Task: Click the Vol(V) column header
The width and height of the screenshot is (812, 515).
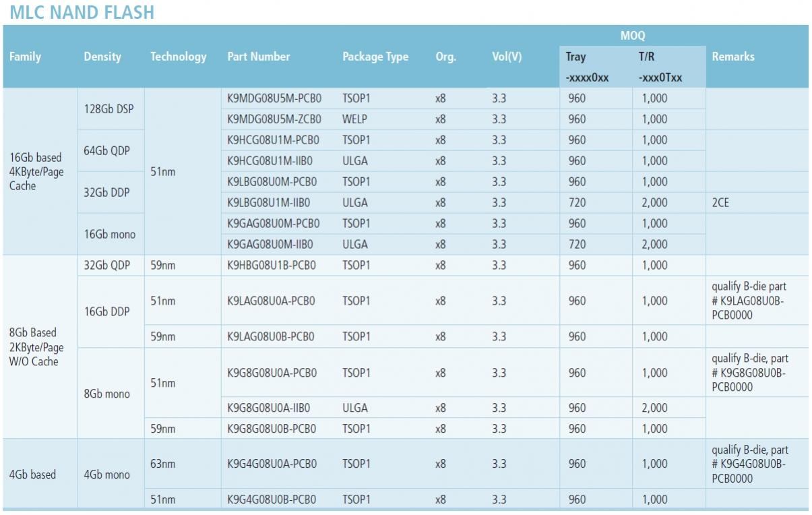Action: 507,57
